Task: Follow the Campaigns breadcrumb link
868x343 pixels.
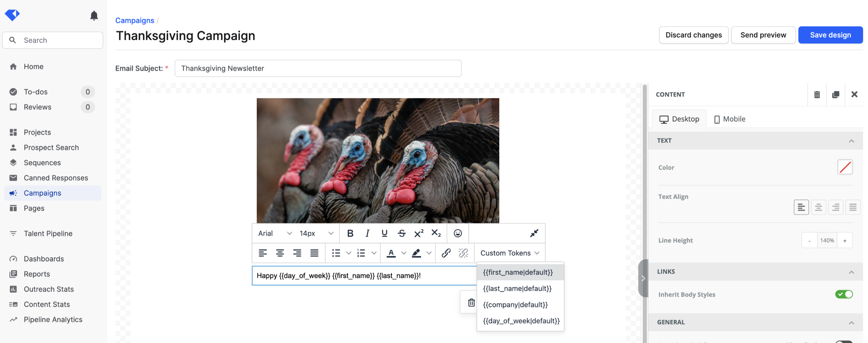Action: coord(134,20)
